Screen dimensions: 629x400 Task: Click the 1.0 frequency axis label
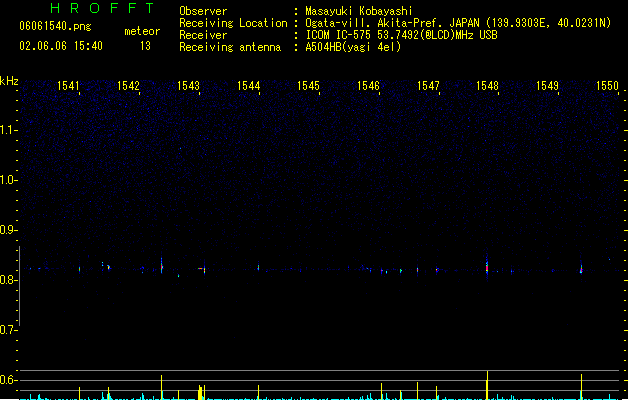coord(8,180)
